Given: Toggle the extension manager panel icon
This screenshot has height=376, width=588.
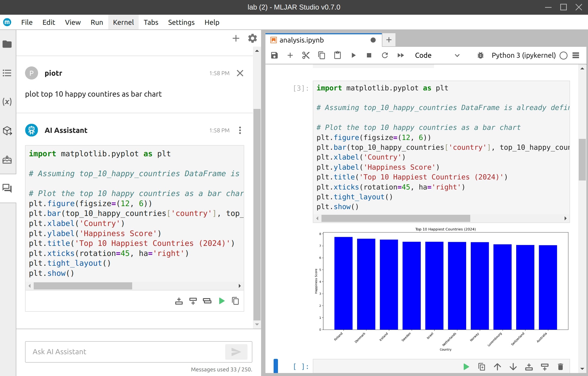Looking at the screenshot, I should pos(7,131).
